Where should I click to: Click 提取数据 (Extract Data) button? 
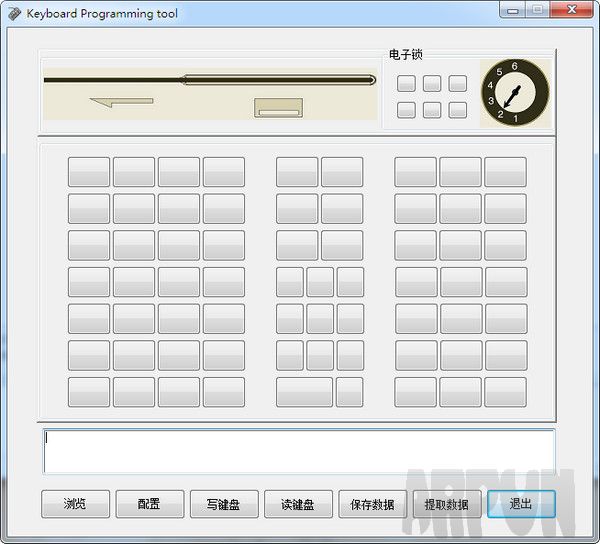pos(446,504)
